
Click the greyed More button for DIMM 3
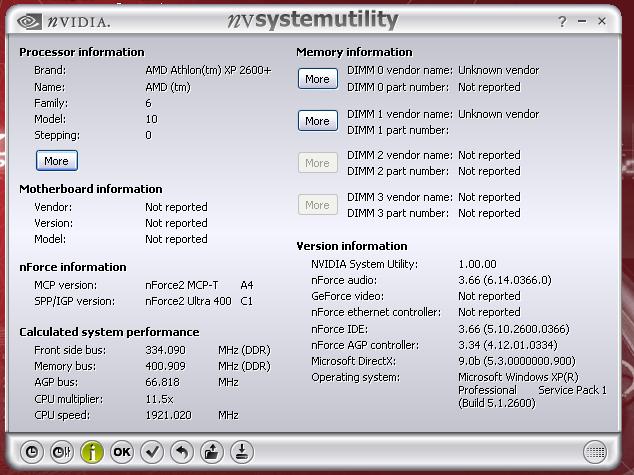click(x=318, y=205)
